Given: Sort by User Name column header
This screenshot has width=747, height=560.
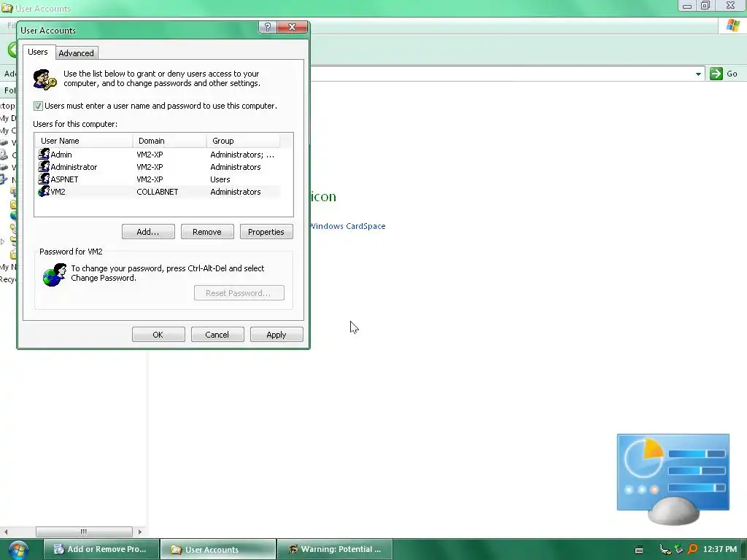Looking at the screenshot, I should [83, 141].
